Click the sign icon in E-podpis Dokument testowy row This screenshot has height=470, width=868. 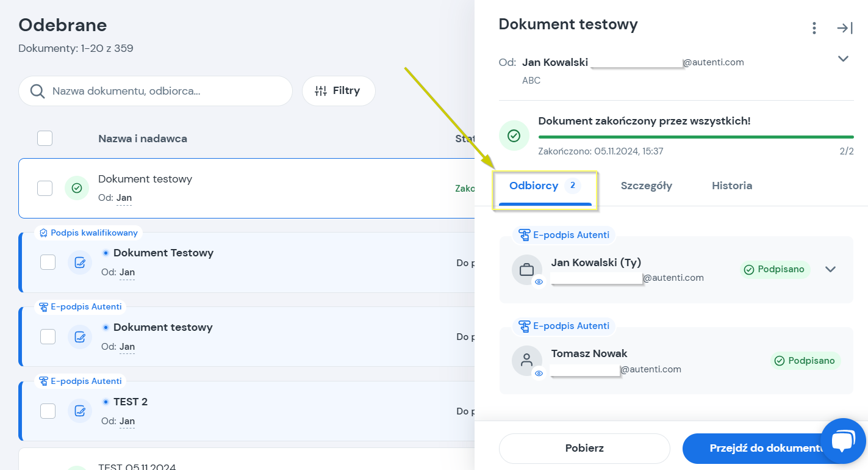80,337
